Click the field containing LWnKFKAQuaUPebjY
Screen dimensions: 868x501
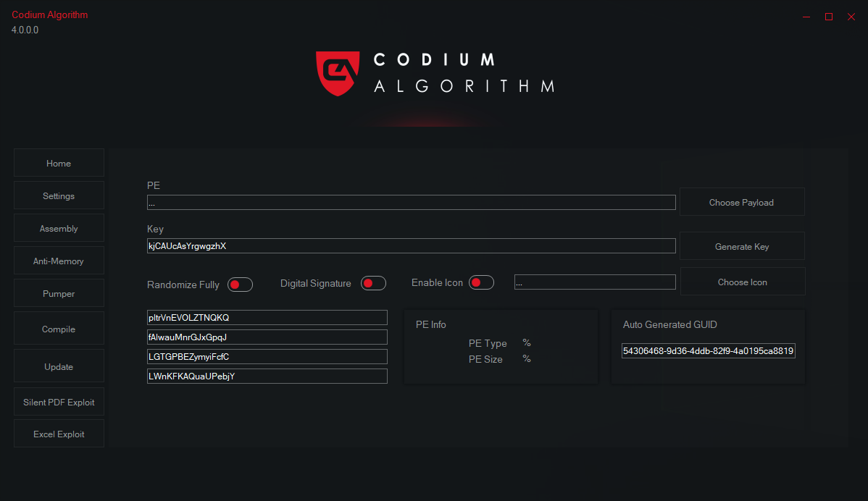267,376
